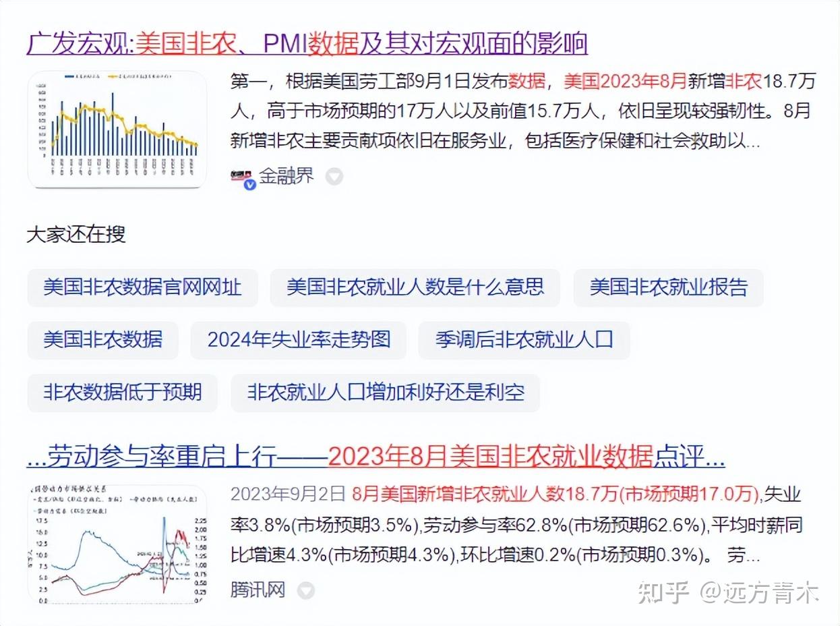Image resolution: width=840 pixels, height=626 pixels.
Task: Click the bar chart thumbnail of the first result
Action: [x=116, y=129]
